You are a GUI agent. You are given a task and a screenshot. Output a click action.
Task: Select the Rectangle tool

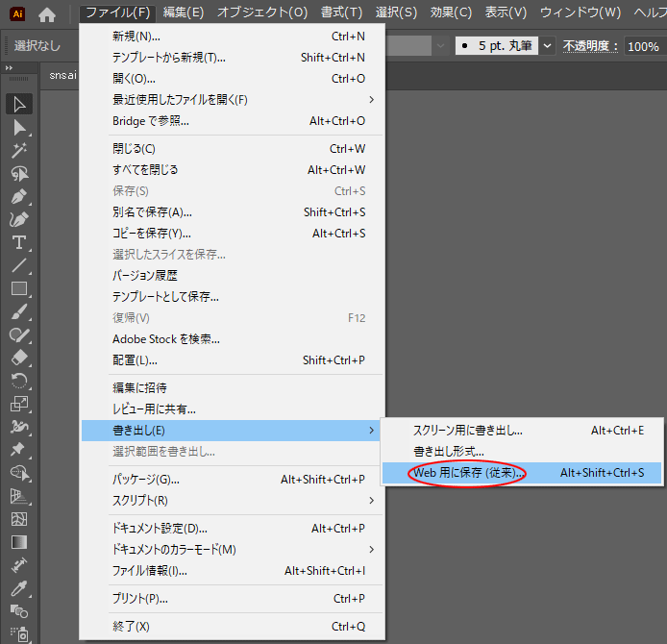point(19,288)
